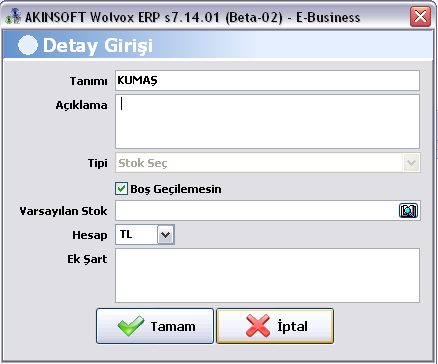Toggle the Boş Geçilemesin checkbox
Image resolution: width=438 pixels, height=364 pixels.
click(121, 189)
